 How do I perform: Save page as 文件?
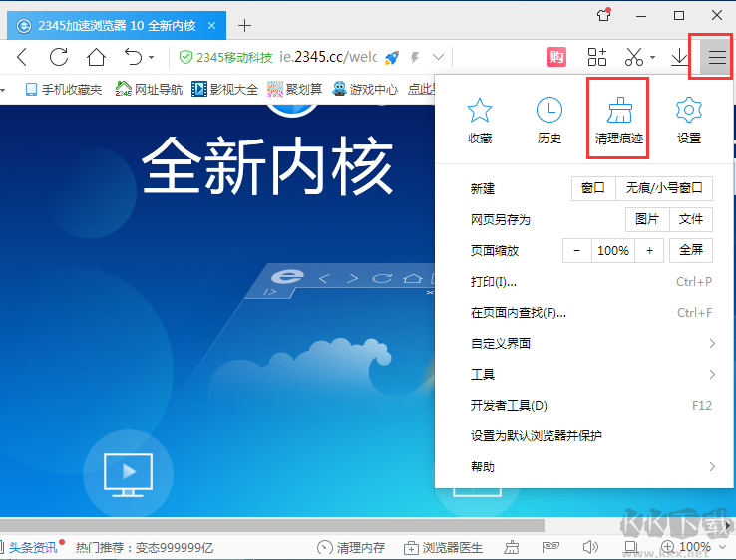[x=691, y=219]
